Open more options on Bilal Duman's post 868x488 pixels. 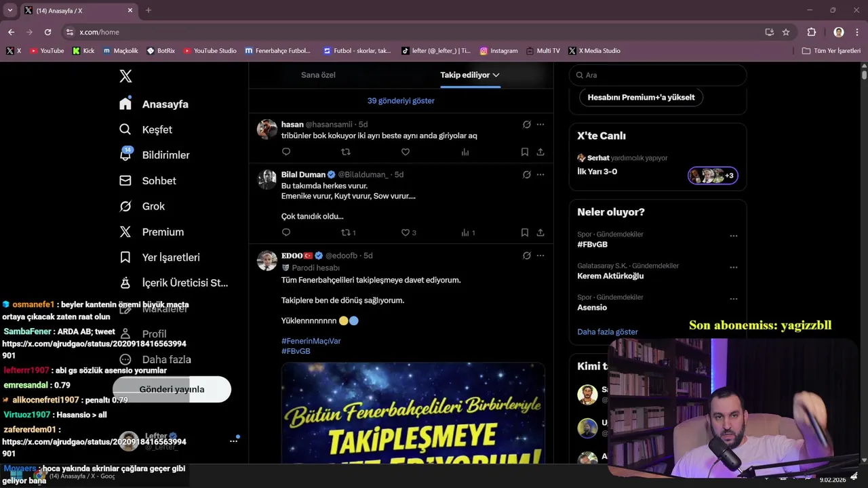pyautogui.click(x=540, y=175)
